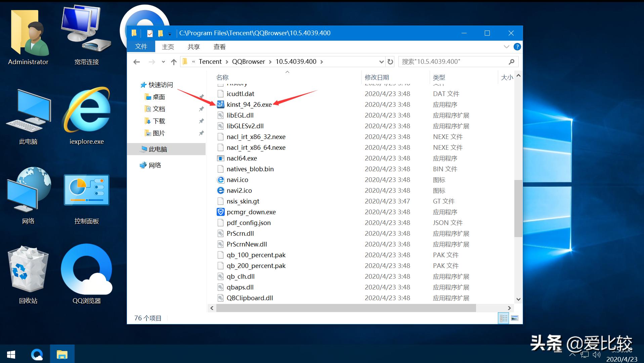Open QQ Browser from the taskbar
The width and height of the screenshot is (644, 363).
tap(37, 354)
